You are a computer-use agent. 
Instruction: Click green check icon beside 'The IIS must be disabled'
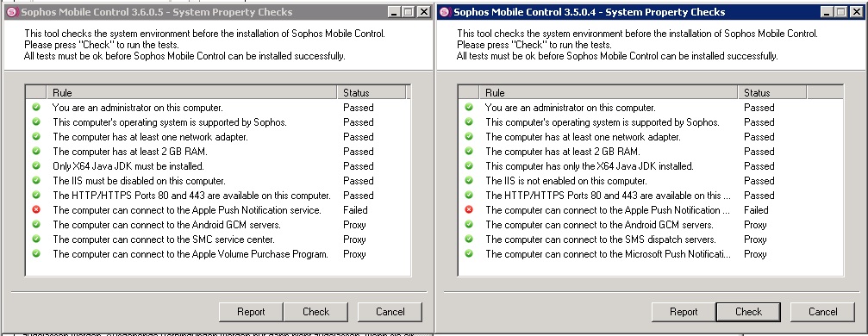(x=36, y=180)
